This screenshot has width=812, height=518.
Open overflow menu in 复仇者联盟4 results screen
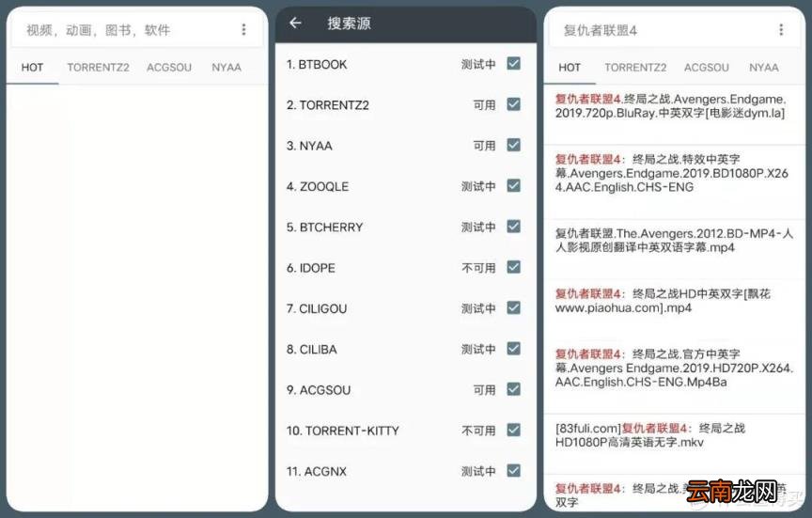tap(781, 29)
